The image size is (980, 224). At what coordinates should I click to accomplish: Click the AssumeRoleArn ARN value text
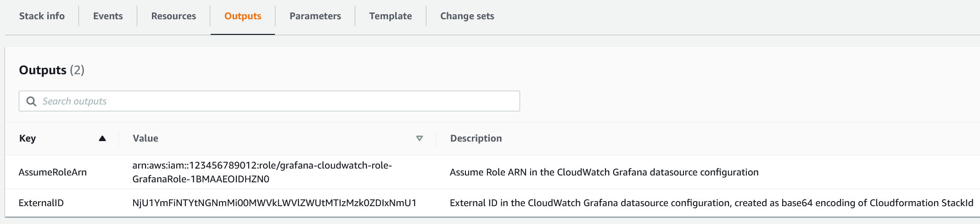point(262,172)
